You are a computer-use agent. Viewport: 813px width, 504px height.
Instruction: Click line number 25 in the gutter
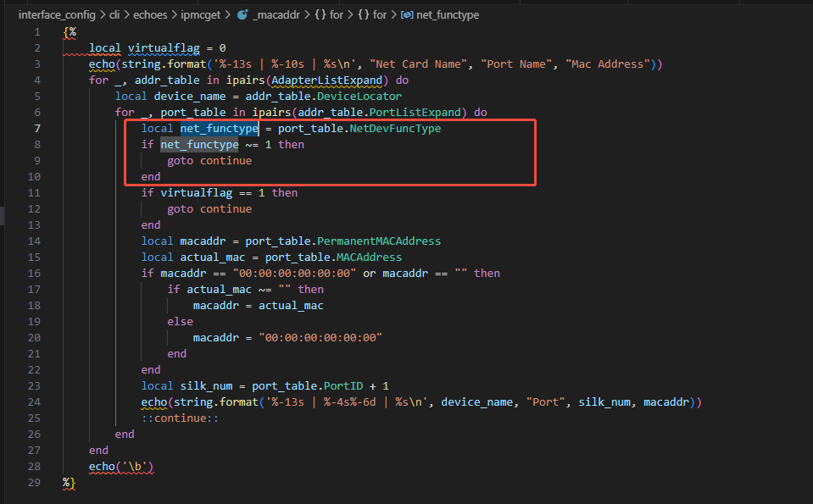34,418
